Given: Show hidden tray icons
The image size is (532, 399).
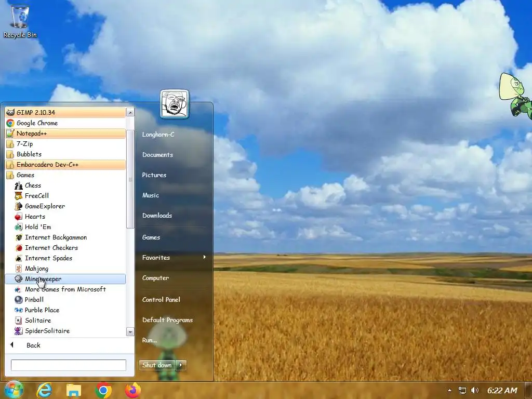Looking at the screenshot, I should (449, 391).
